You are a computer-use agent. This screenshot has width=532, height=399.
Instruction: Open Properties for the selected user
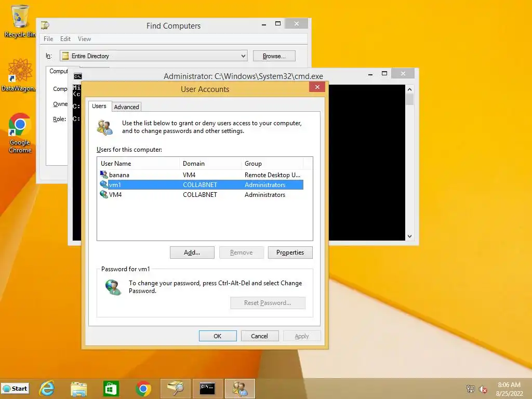[x=290, y=252]
